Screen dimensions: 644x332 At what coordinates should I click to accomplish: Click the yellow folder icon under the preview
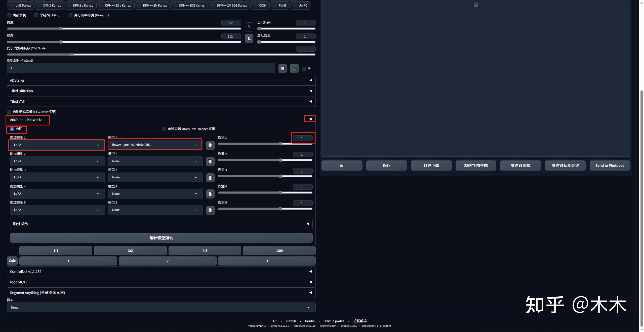[x=341, y=165]
